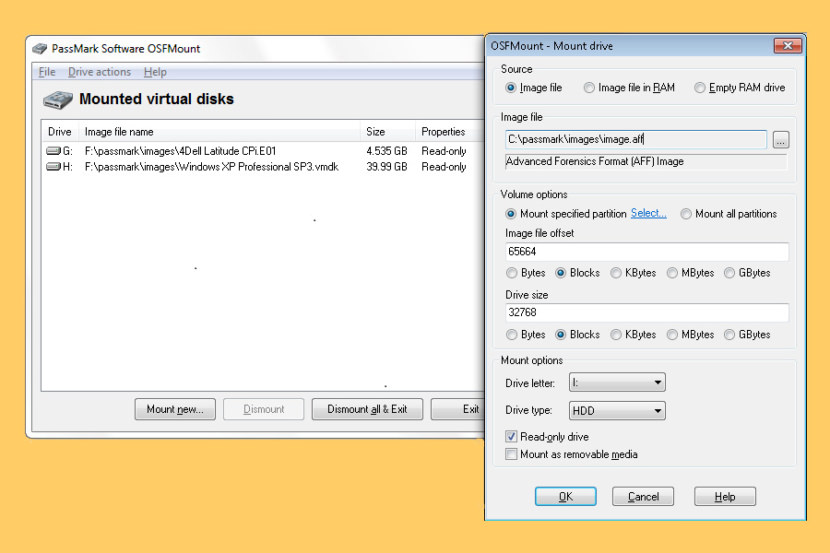Click the Mount new... button

(175, 409)
